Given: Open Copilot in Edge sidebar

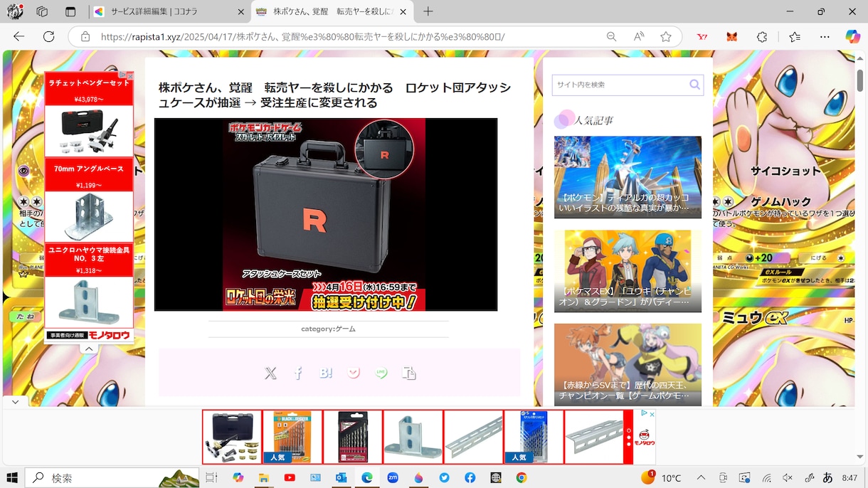Looking at the screenshot, I should [x=852, y=36].
